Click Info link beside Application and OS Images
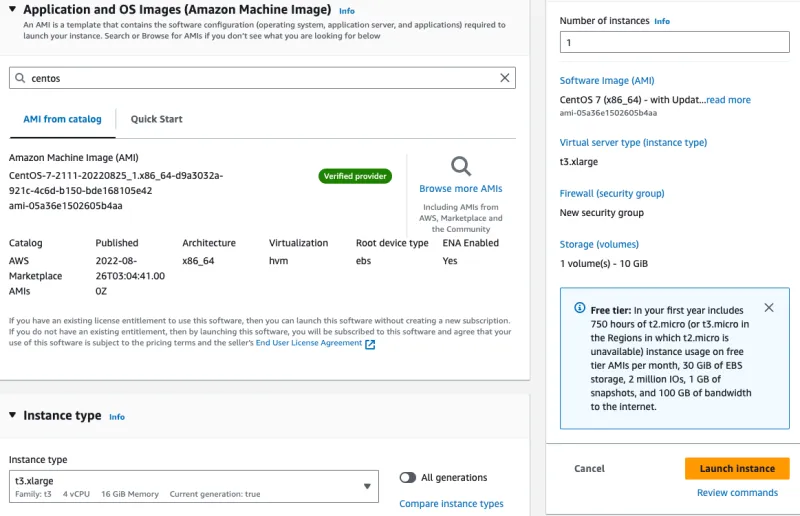Screen dimensions: 800x516 pyautogui.click(x=347, y=11)
